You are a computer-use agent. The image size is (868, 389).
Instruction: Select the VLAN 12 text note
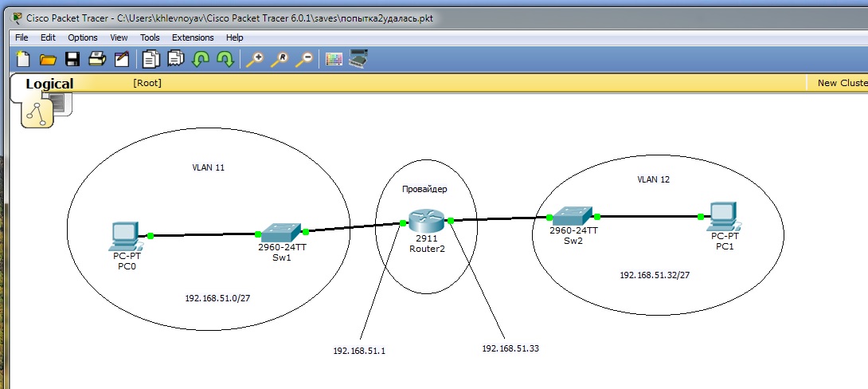coord(655,179)
